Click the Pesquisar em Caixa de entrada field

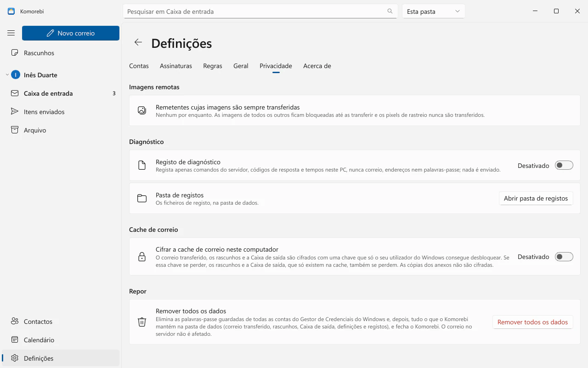260,11
